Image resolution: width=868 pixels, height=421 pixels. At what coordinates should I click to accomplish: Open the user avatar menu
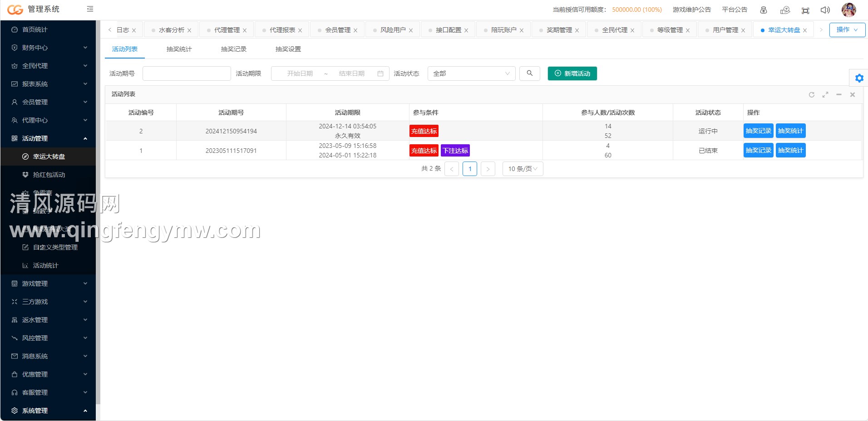pos(848,10)
